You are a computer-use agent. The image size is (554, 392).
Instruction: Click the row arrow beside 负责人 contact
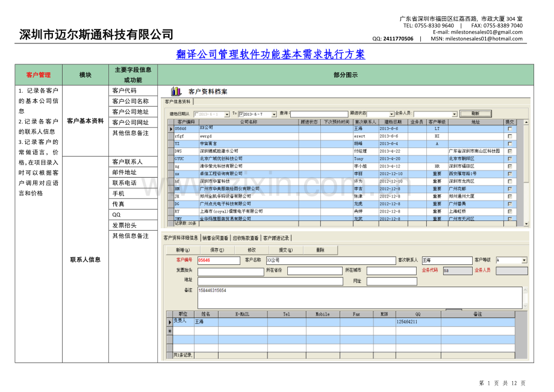pos(170,322)
